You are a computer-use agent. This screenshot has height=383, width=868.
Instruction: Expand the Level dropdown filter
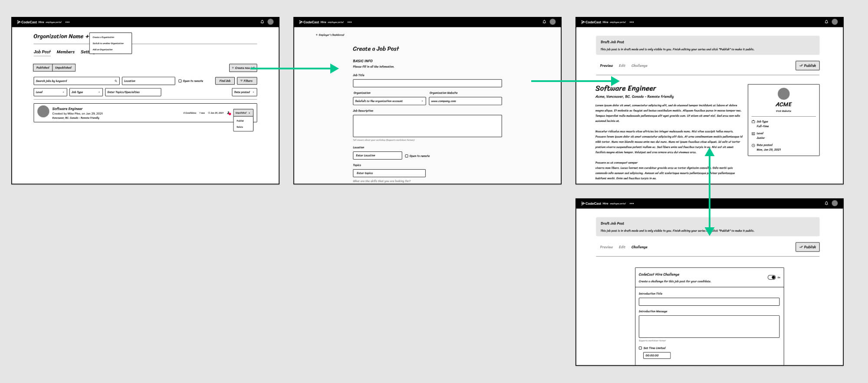tap(50, 92)
